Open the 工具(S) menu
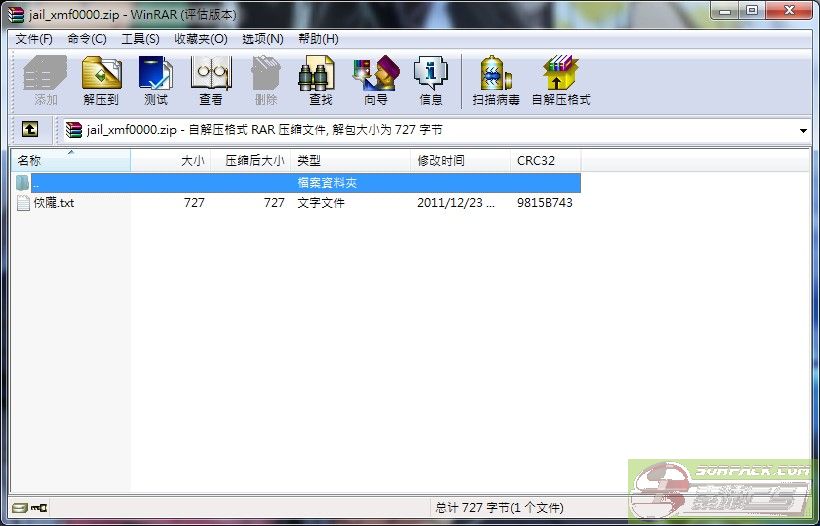820x526 pixels. pyautogui.click(x=140, y=39)
